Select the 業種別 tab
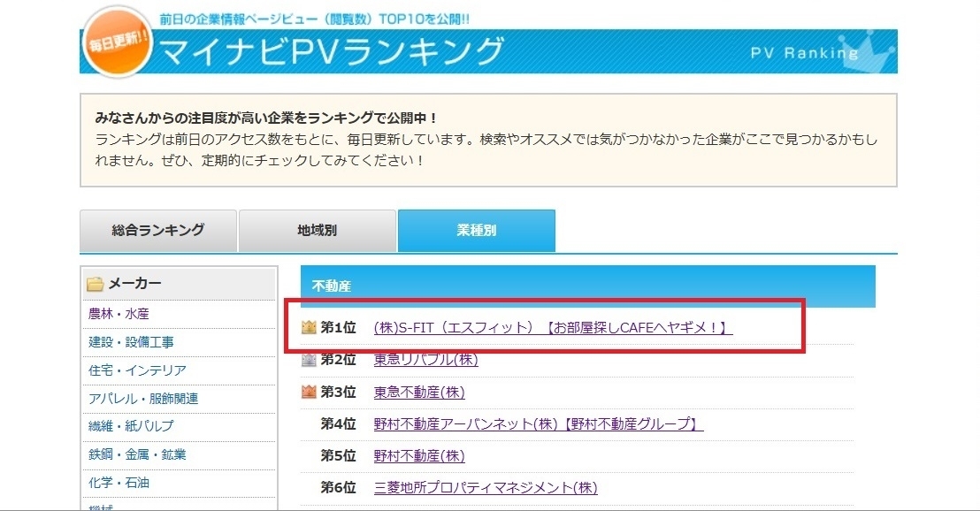 click(x=476, y=231)
